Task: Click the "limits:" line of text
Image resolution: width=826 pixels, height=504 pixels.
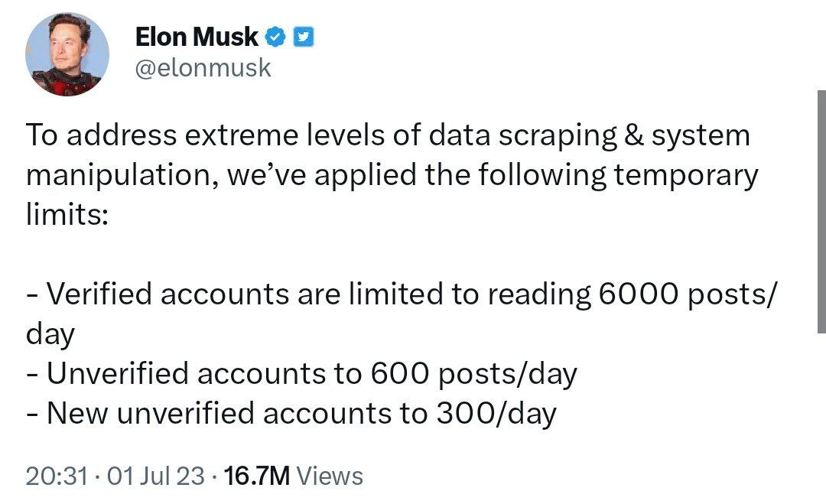Action: [68, 214]
